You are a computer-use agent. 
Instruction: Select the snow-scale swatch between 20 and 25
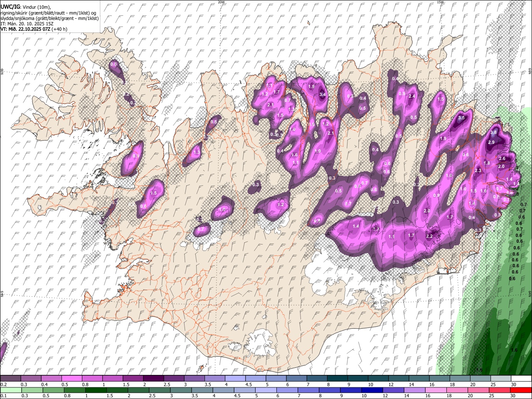coord(480,378)
